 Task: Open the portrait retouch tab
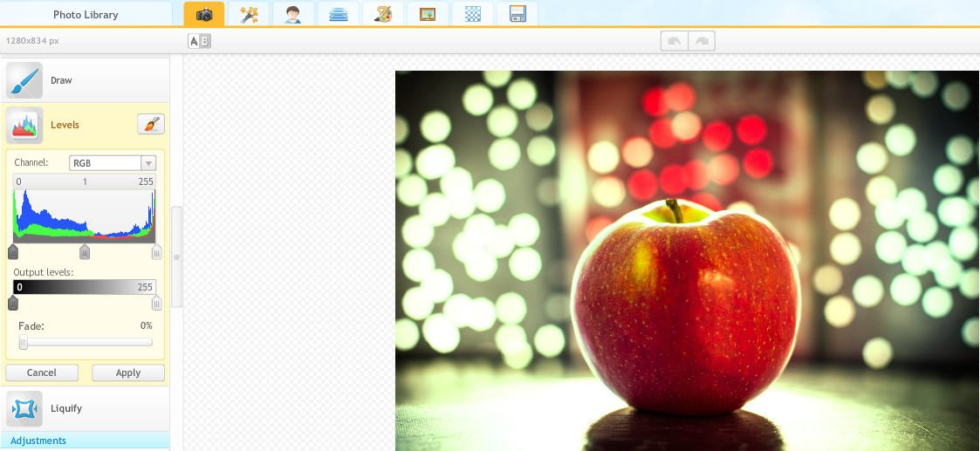tap(293, 14)
